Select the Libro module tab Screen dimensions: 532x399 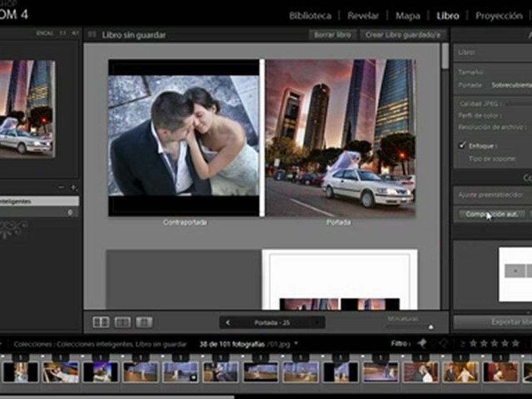[x=448, y=16]
